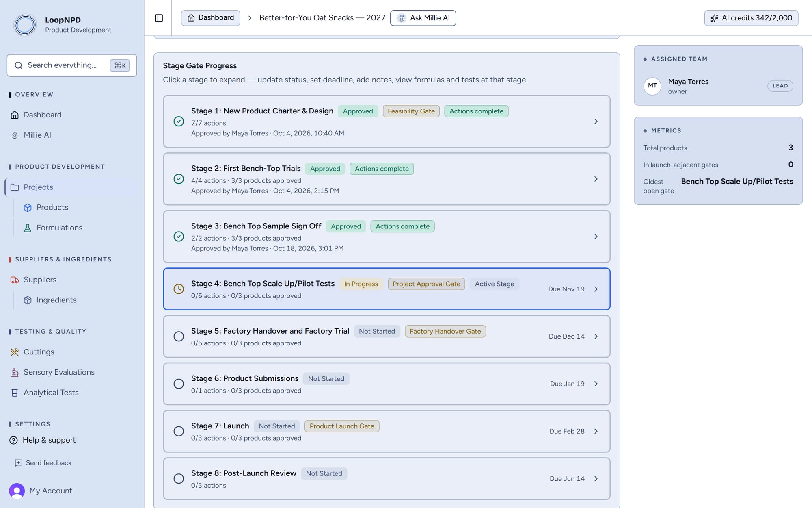Click the Sensory Evaluations microscope icon
The width and height of the screenshot is (812, 508).
coord(15,373)
